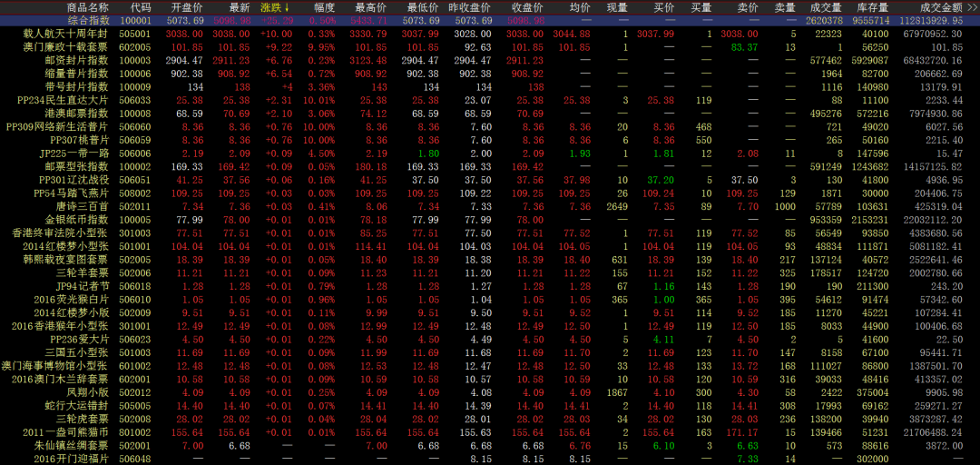This screenshot has width=980, height=465.
Task: Click the 现量 column header
Action: (x=618, y=7)
